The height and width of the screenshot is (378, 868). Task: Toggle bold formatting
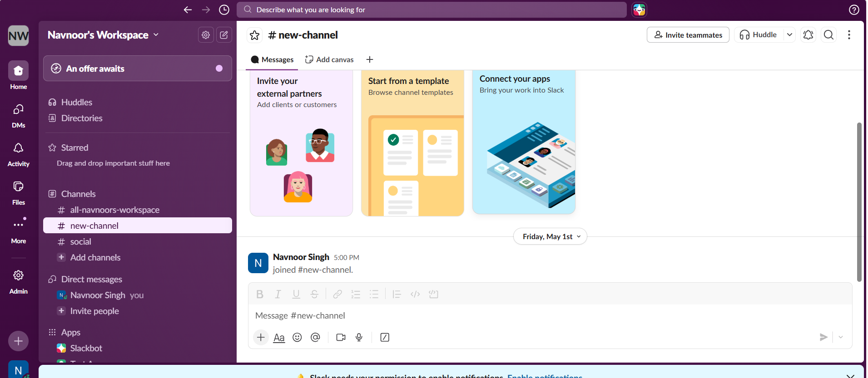coord(260,294)
